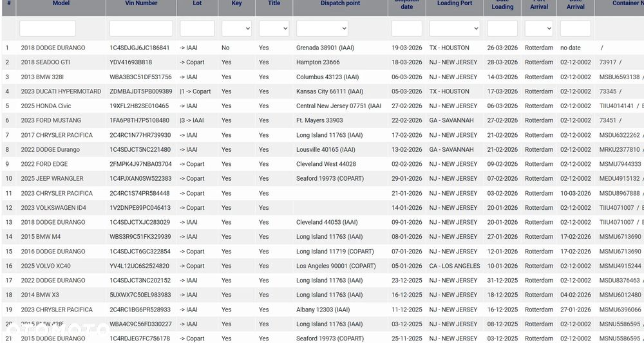This screenshot has width=644, height=343.
Task: Select the 2015 BMW M4 model cell
Action: (x=41, y=237)
